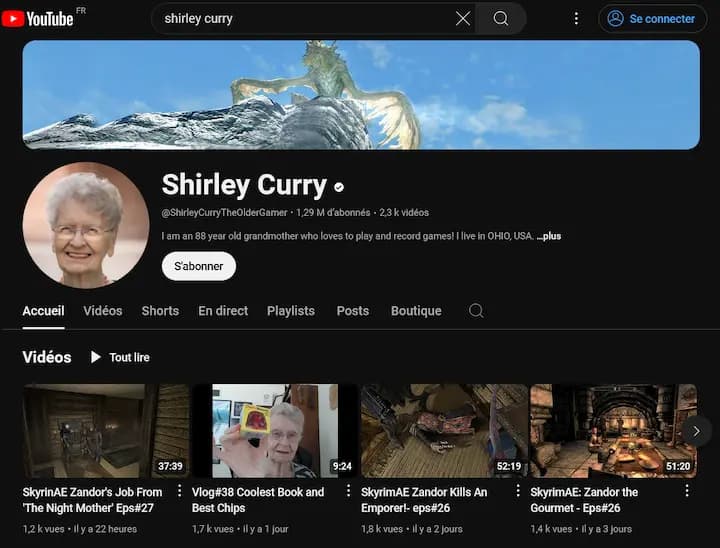This screenshot has width=720, height=548.
Task: Open the Boutique tab
Action: tap(416, 311)
